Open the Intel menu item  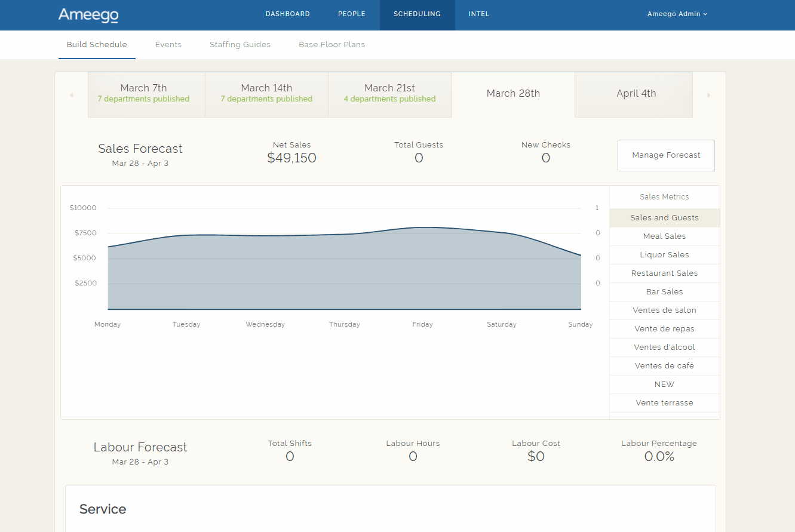pos(478,14)
